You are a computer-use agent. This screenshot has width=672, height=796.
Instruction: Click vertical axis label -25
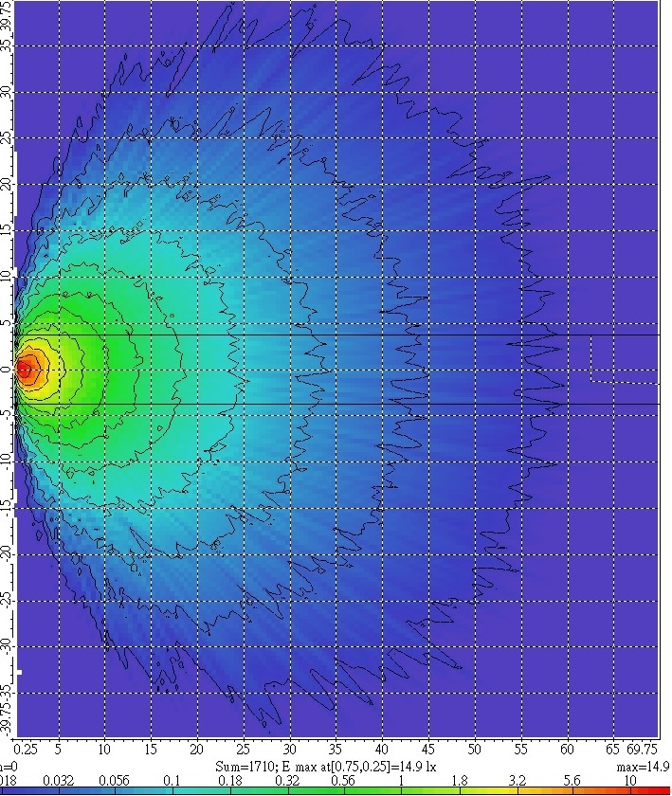click(x=6, y=600)
